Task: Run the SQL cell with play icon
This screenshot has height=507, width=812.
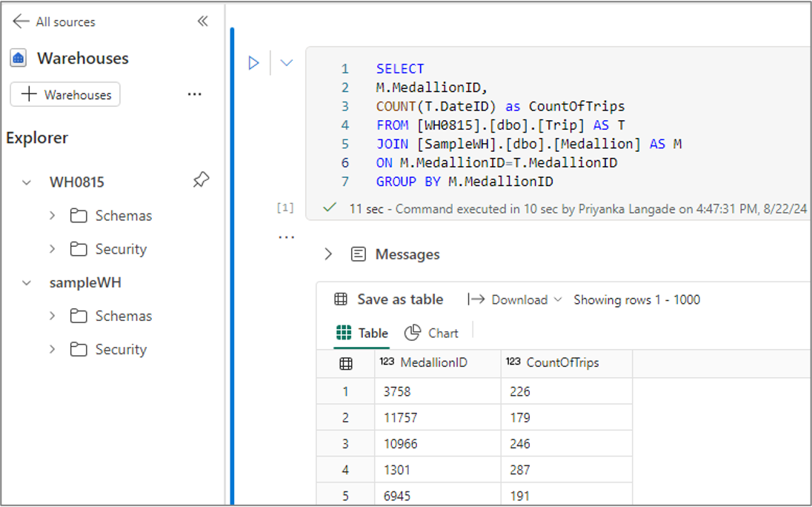Action: 253,63
